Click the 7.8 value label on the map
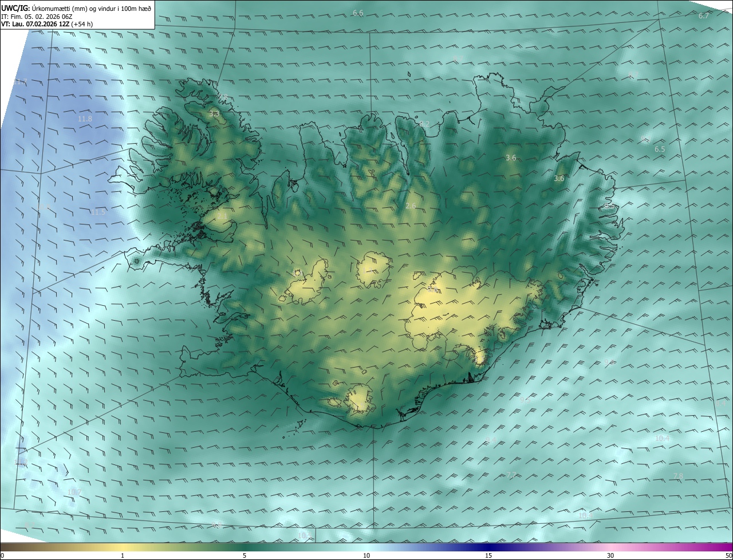Viewport: 733px width, 560px height. click(x=678, y=476)
